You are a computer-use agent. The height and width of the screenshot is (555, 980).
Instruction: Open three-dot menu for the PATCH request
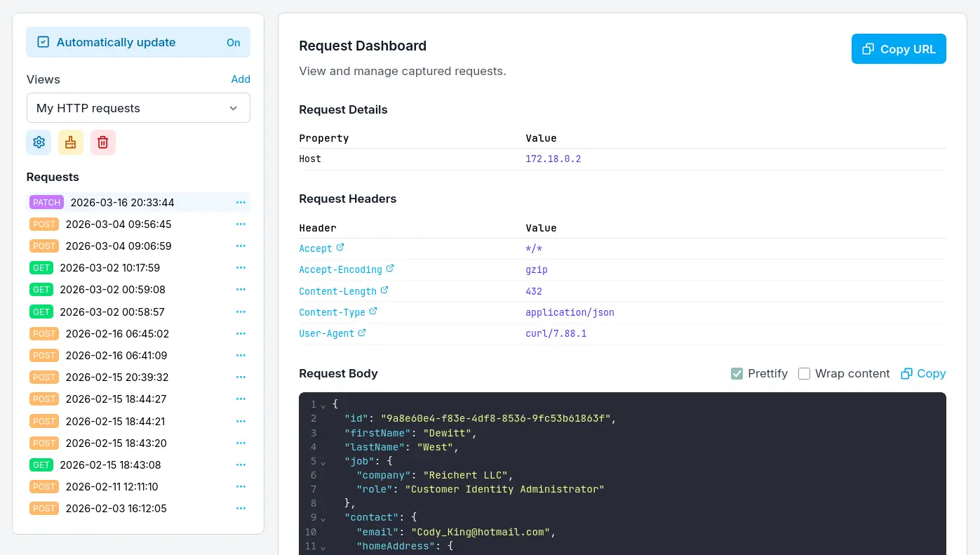click(x=241, y=202)
